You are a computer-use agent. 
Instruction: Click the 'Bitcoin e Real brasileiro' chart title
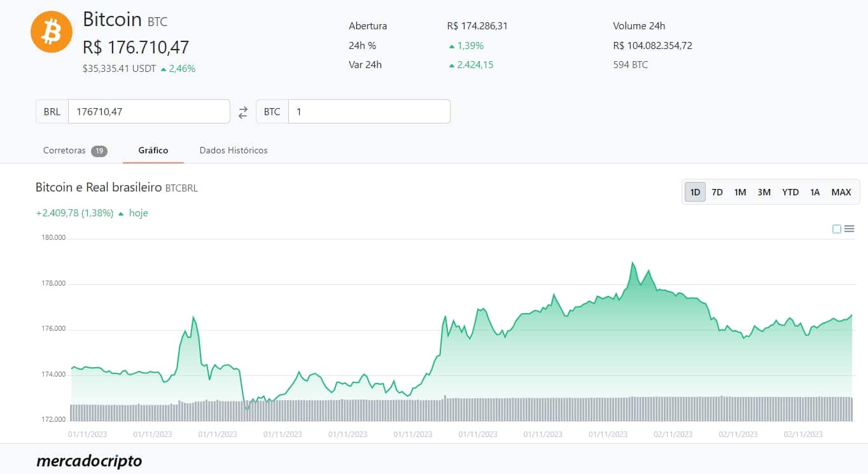point(99,188)
